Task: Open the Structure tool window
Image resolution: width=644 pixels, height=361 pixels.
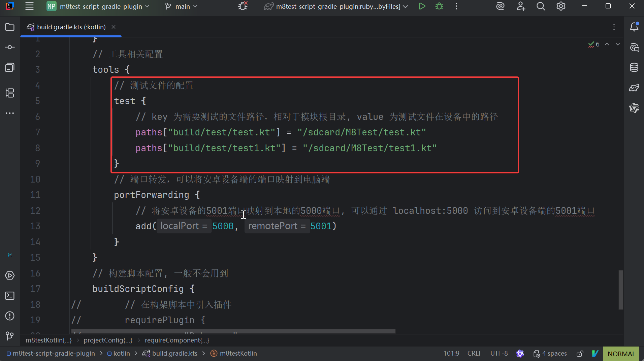Action: pyautogui.click(x=10, y=93)
